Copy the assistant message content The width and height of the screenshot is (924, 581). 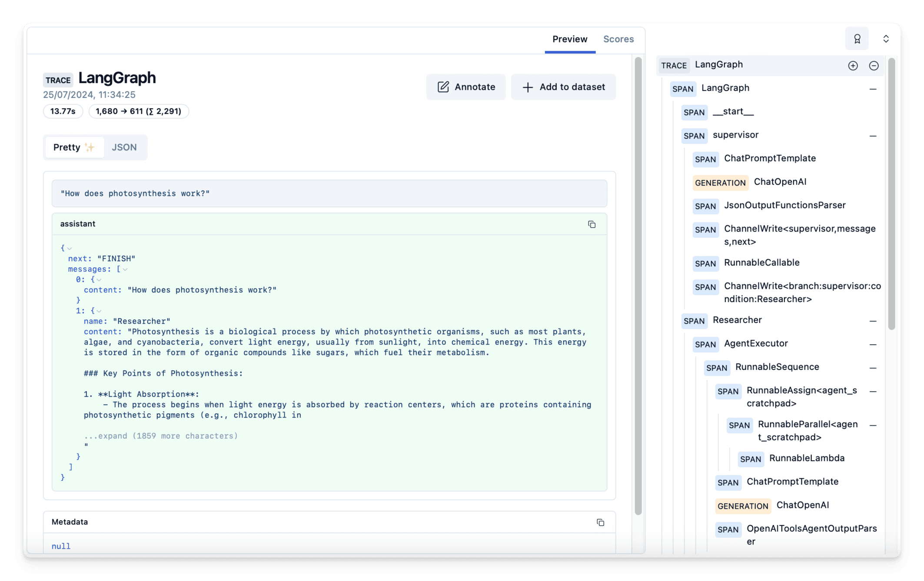coord(592,224)
